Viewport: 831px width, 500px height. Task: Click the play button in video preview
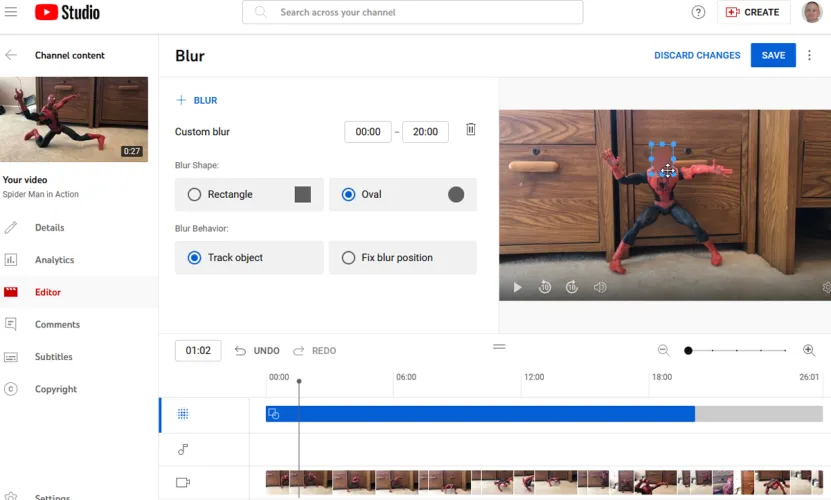pos(517,288)
